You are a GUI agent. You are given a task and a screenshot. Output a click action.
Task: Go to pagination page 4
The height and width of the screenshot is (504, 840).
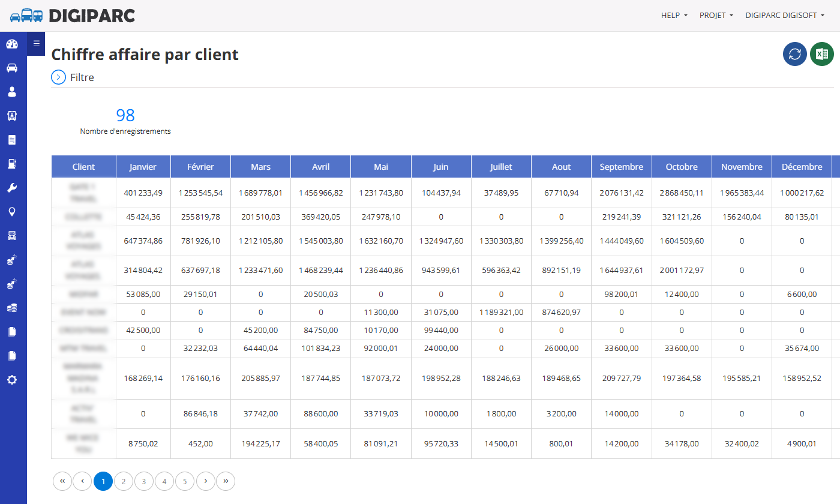pos(164,481)
